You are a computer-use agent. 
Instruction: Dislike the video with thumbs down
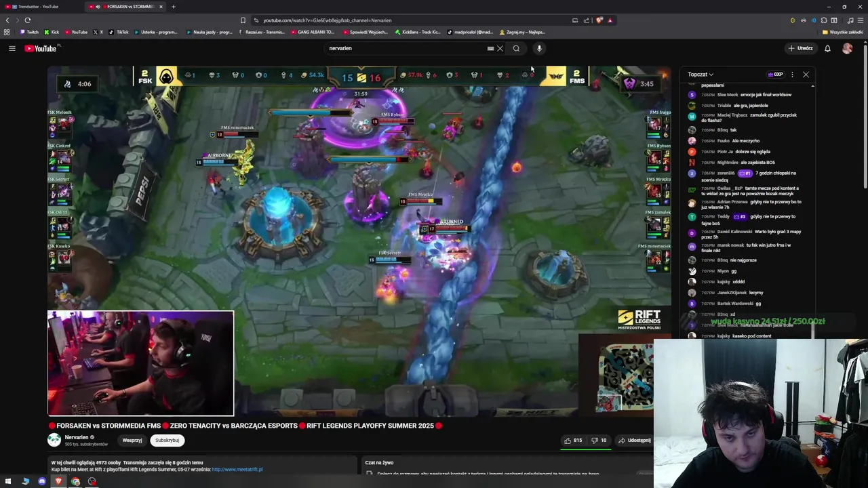click(598, 441)
